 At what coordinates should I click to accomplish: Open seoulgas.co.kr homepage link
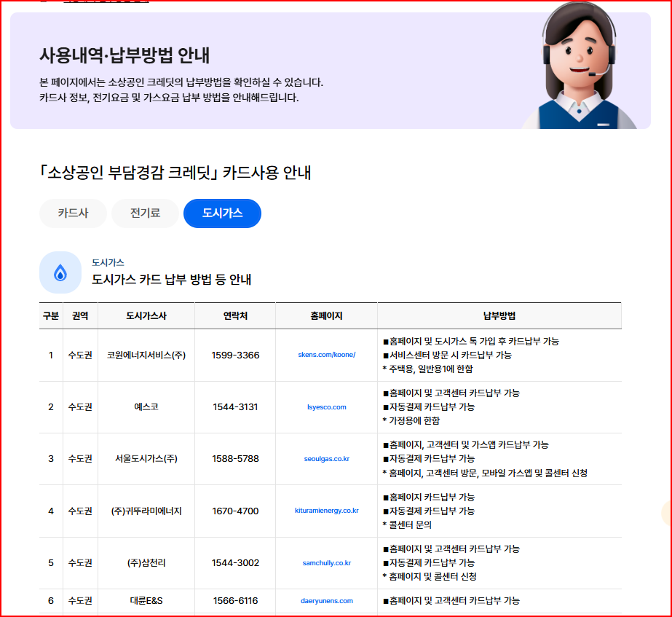[x=327, y=459]
